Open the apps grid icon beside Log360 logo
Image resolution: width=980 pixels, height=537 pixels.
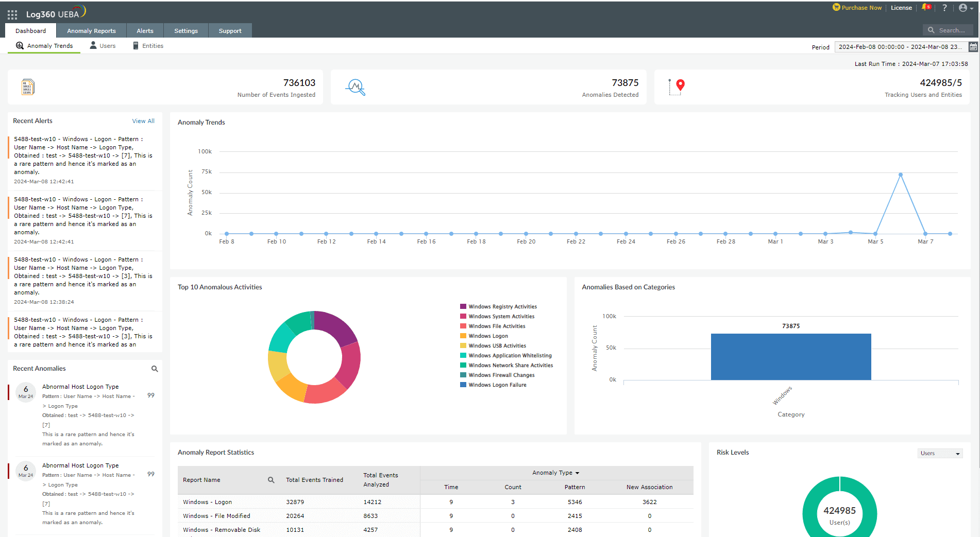click(12, 14)
